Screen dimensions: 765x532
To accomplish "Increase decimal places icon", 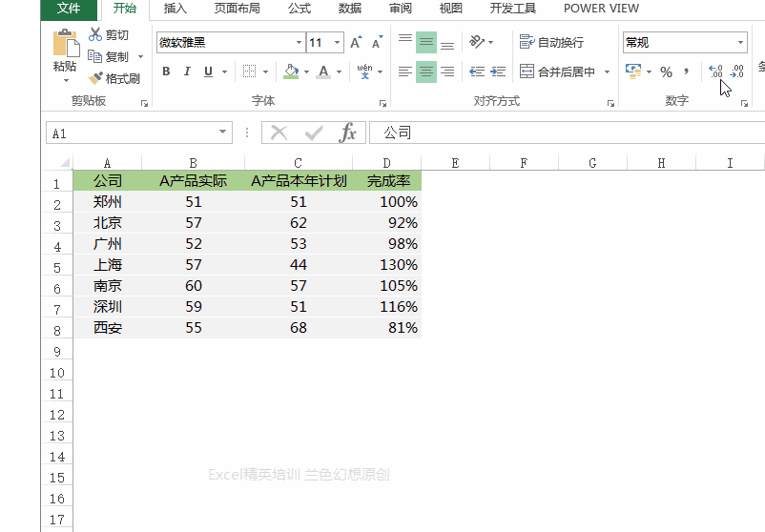I will pos(715,72).
